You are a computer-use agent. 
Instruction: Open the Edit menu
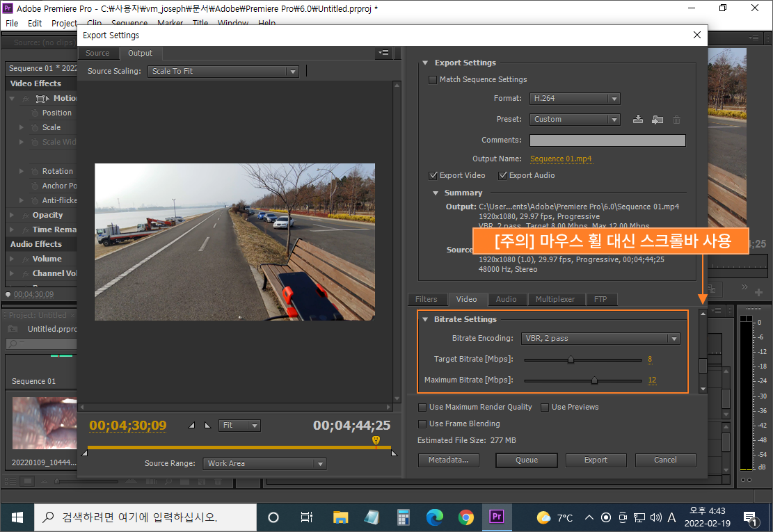[x=35, y=23]
